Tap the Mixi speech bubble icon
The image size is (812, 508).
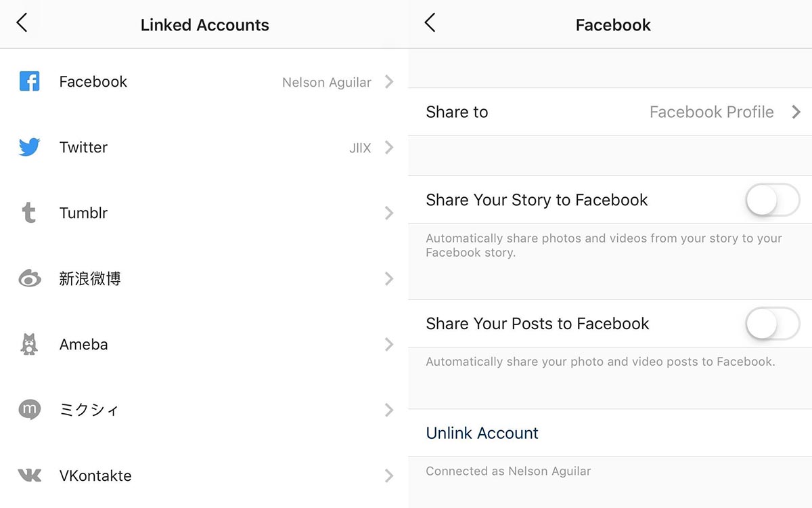click(29, 410)
